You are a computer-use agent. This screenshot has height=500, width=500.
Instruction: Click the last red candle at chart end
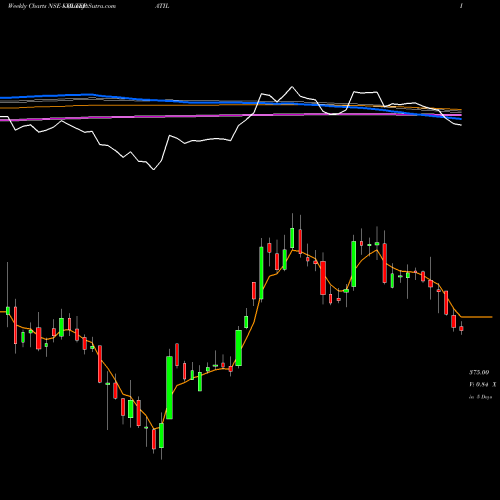pyautogui.click(x=461, y=328)
